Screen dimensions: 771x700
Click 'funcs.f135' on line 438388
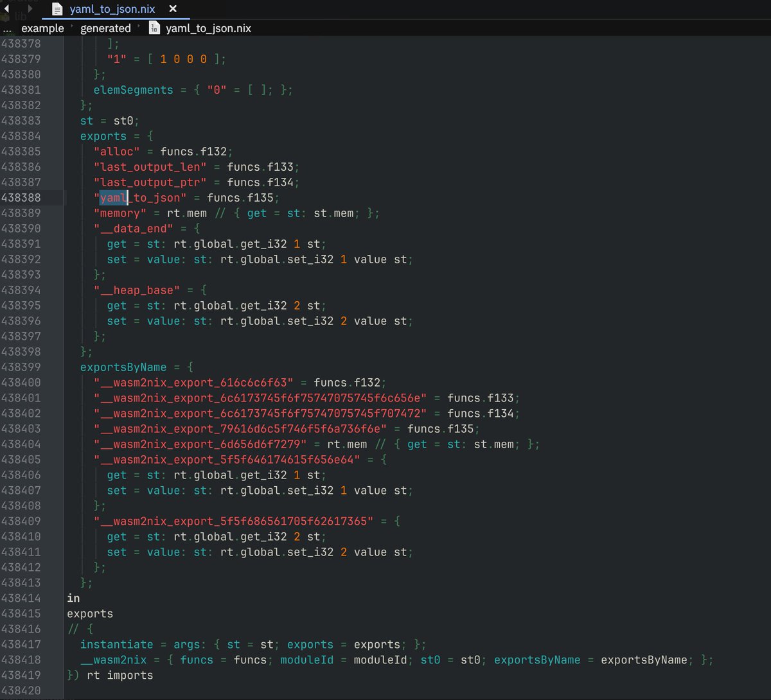(x=240, y=198)
